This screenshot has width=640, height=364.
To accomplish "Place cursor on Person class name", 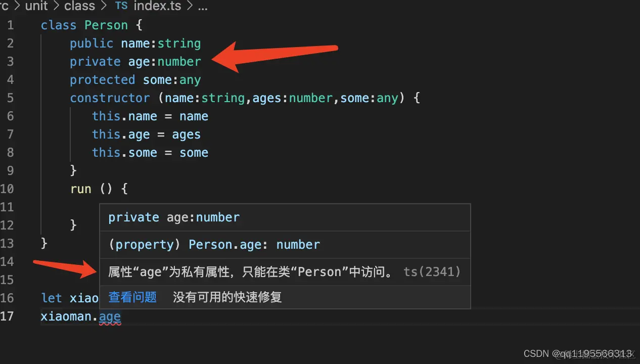I will pyautogui.click(x=106, y=25).
